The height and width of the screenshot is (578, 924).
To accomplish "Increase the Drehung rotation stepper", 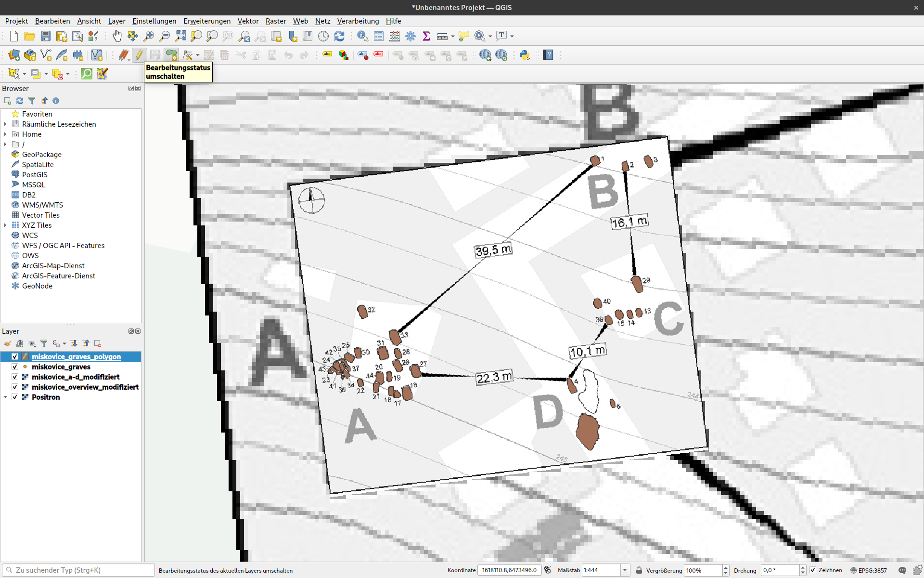I will 802,568.
